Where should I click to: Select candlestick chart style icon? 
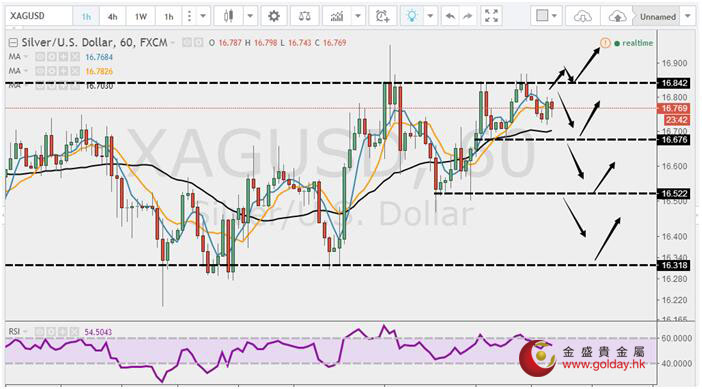(x=229, y=17)
